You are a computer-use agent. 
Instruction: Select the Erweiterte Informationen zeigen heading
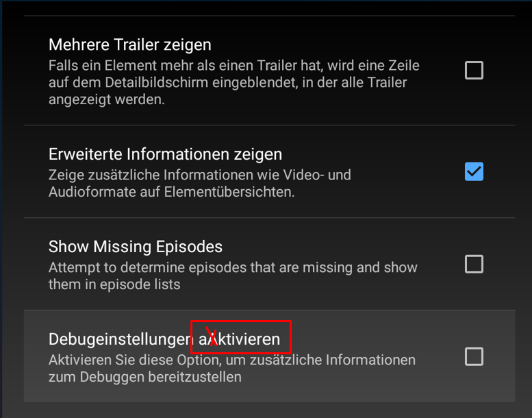click(x=165, y=154)
